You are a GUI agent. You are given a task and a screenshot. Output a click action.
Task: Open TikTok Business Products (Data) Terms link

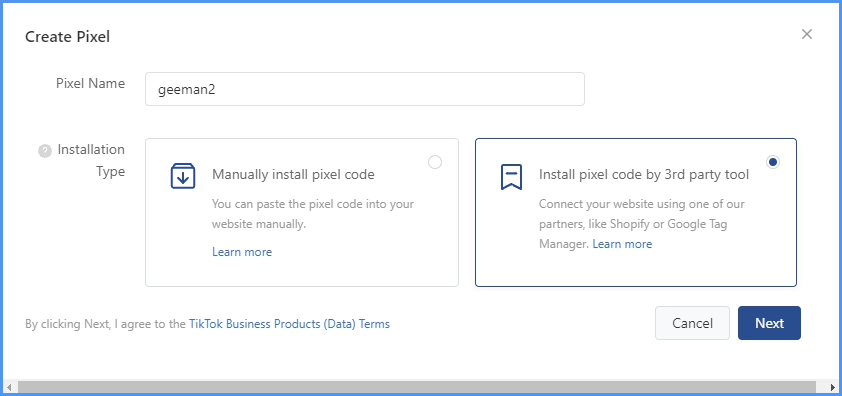pos(289,324)
